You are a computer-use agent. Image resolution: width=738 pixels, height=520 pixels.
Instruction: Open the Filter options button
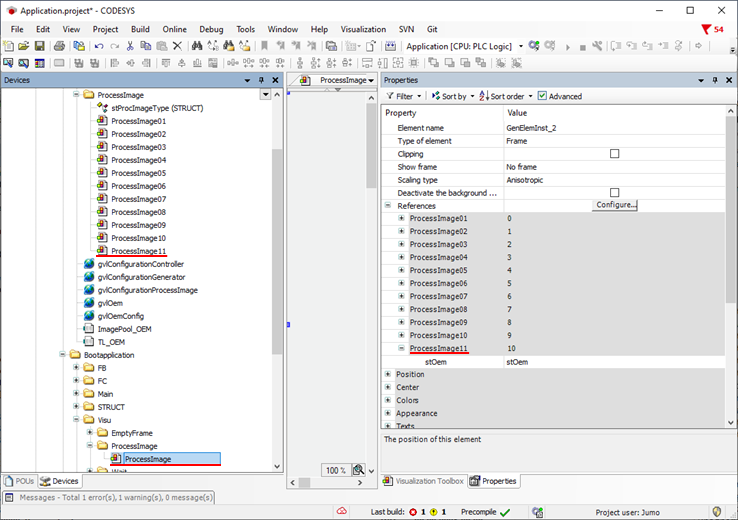403,96
